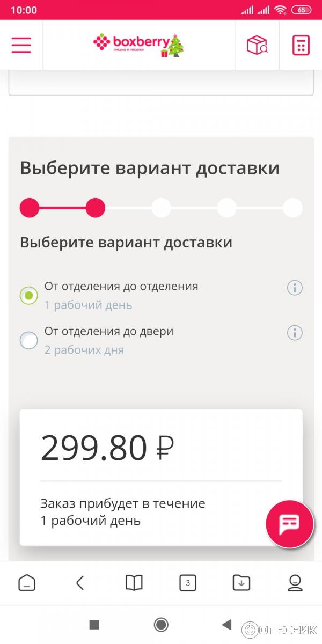Show info about branch-to-branch delivery

295,288
